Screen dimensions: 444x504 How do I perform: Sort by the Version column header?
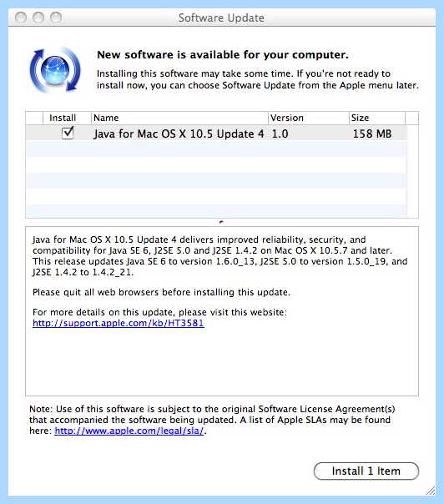309,118
